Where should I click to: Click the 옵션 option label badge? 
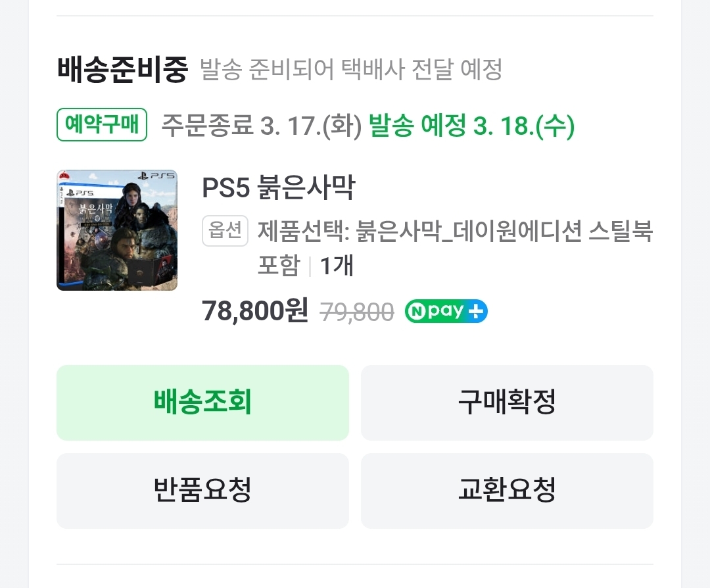[225, 231]
